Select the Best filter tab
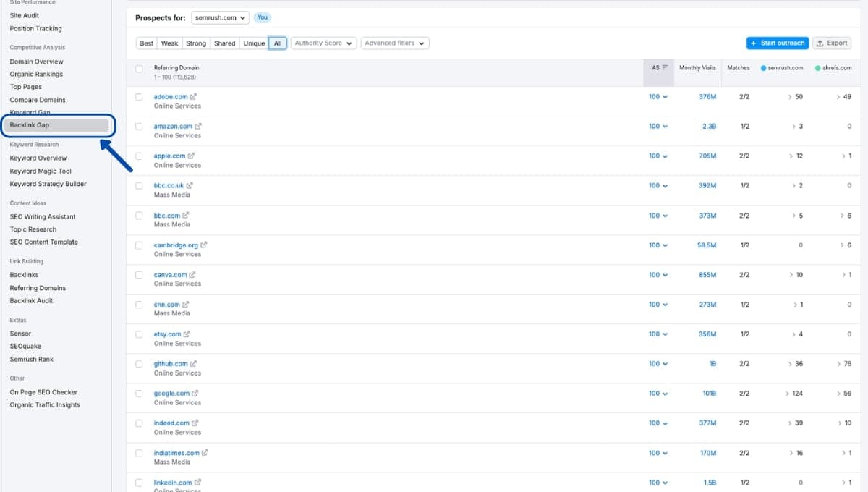Viewport: 868px width, 492px height. tap(146, 43)
